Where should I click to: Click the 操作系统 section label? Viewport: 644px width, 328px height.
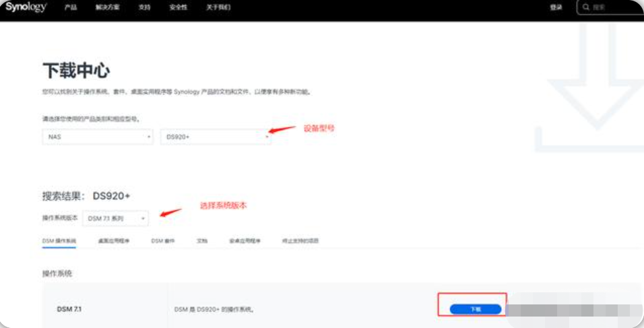pos(57,273)
